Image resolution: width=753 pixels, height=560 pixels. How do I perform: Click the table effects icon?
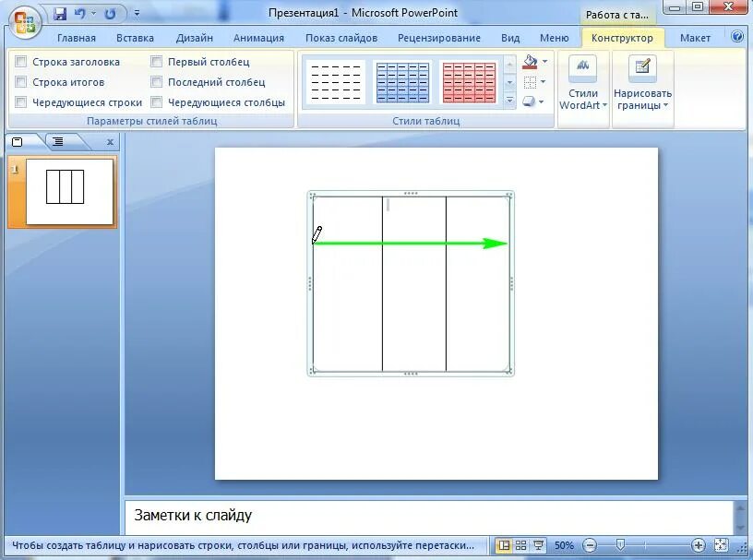(529, 101)
